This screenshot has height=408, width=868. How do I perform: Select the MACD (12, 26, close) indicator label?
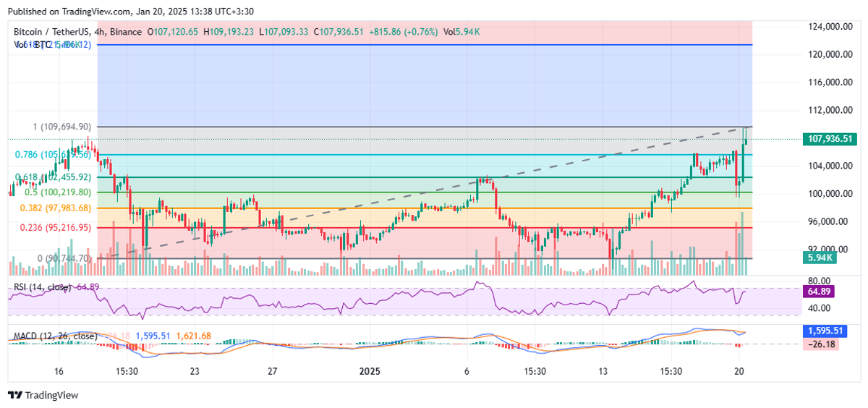(55, 336)
